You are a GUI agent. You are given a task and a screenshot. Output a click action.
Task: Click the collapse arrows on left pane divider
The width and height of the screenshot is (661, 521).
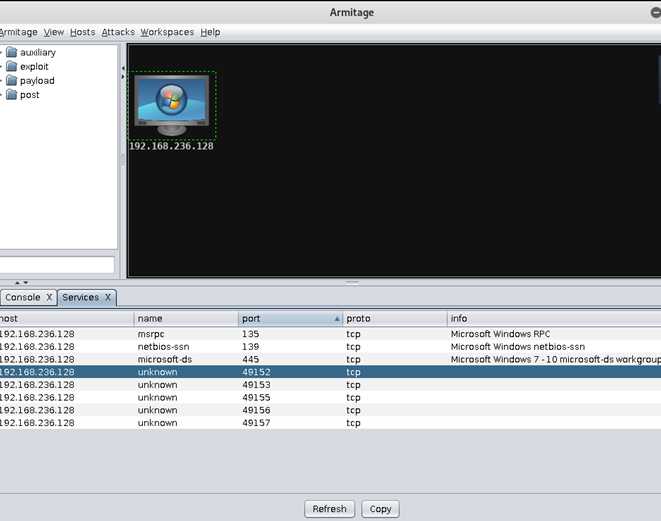(x=123, y=72)
